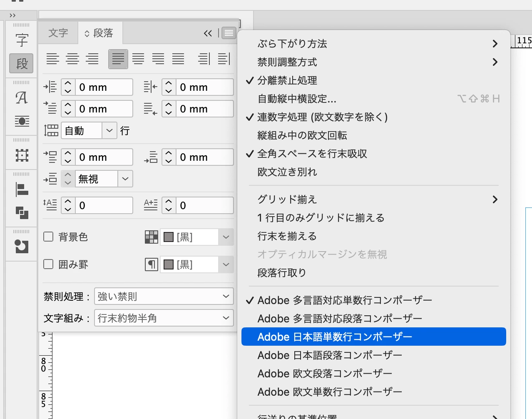
Task: Click the space after field
Action: click(204, 157)
